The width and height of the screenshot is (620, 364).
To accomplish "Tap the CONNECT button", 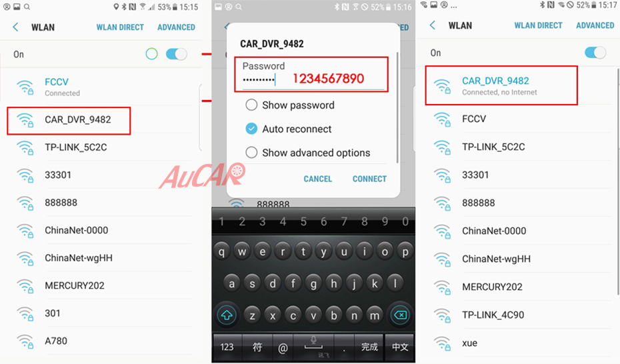I will 370,179.
